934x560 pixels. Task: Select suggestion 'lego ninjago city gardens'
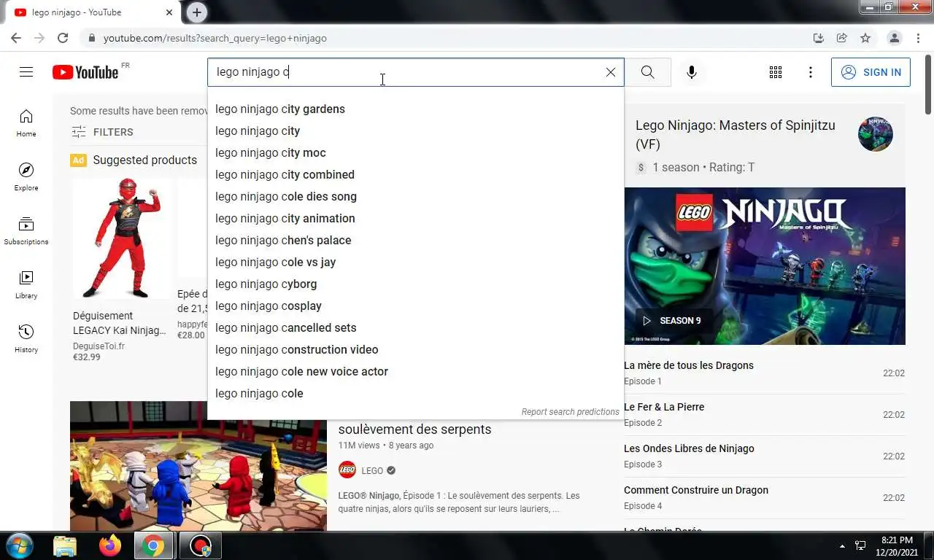coord(416,109)
